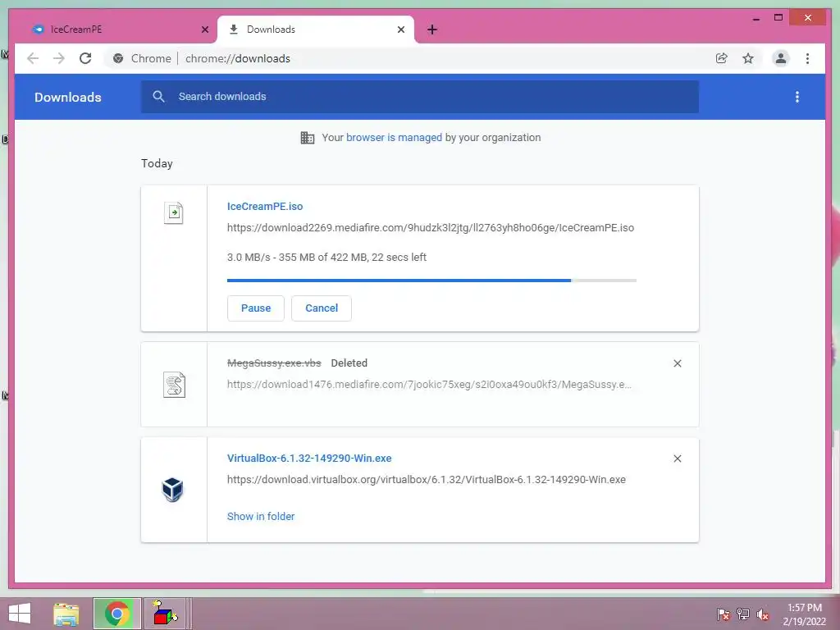840x630 pixels.
Task: Open the IceCreamPE.iso file link
Action: click(x=265, y=206)
